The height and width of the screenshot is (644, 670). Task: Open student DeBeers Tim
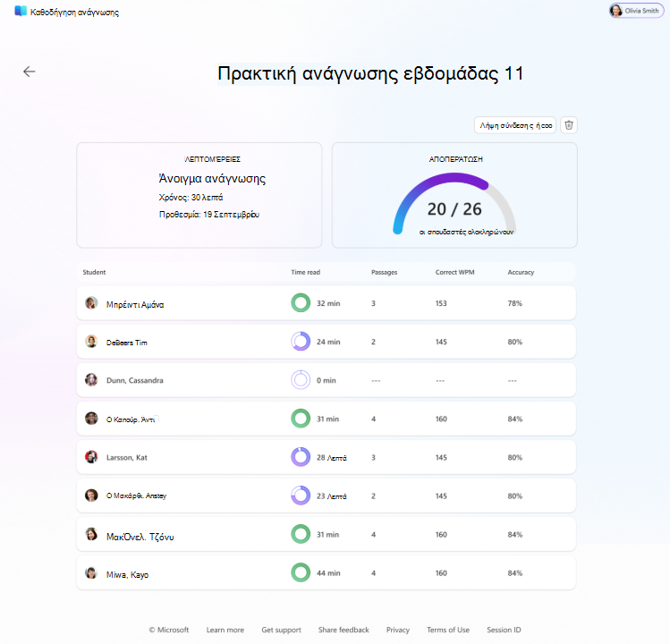coord(126,343)
